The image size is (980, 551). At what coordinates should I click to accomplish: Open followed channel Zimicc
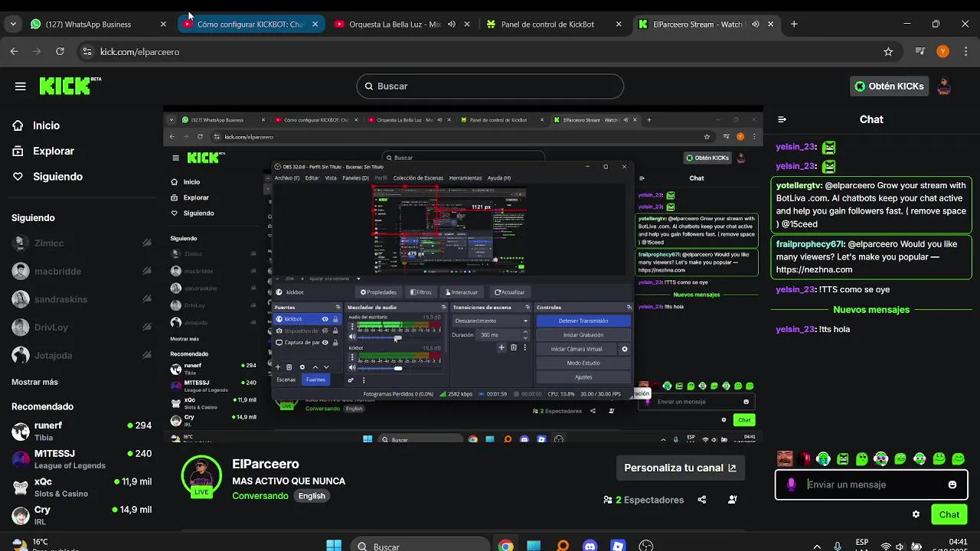[80, 243]
